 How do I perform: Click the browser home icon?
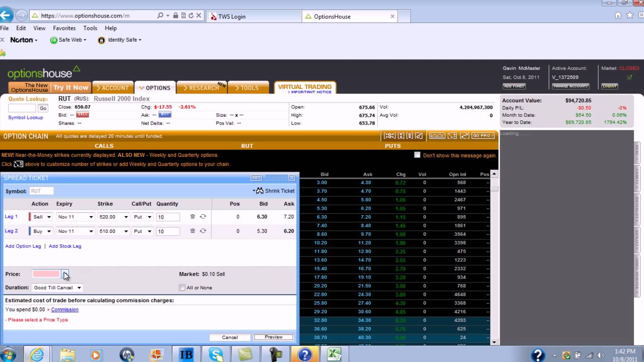(x=618, y=16)
